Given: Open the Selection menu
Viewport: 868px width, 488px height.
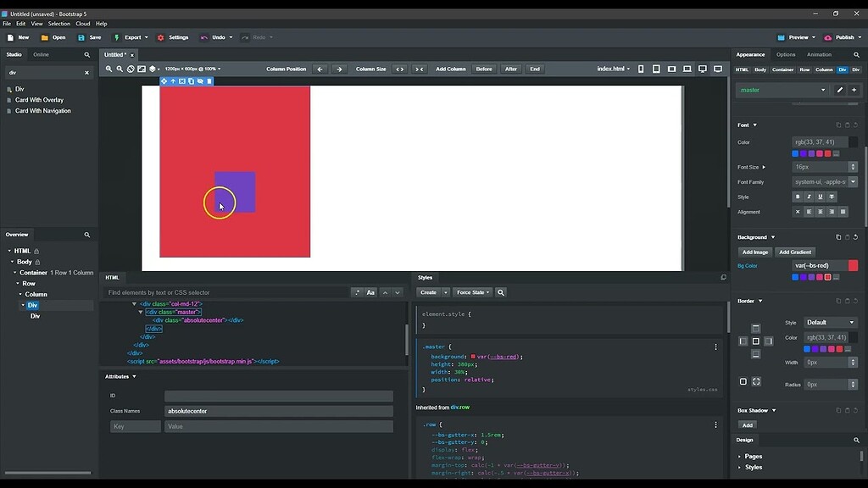Looking at the screenshot, I should [59, 24].
